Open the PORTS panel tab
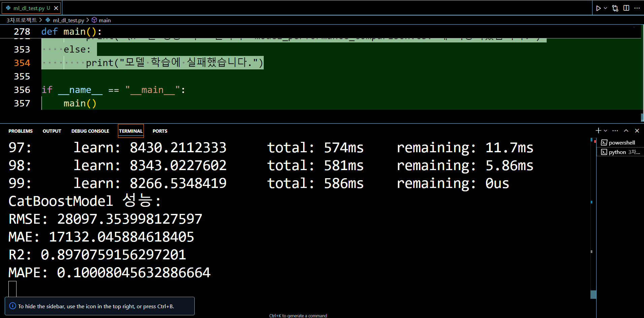Screen dimensions: 644x318 pyautogui.click(x=160, y=131)
